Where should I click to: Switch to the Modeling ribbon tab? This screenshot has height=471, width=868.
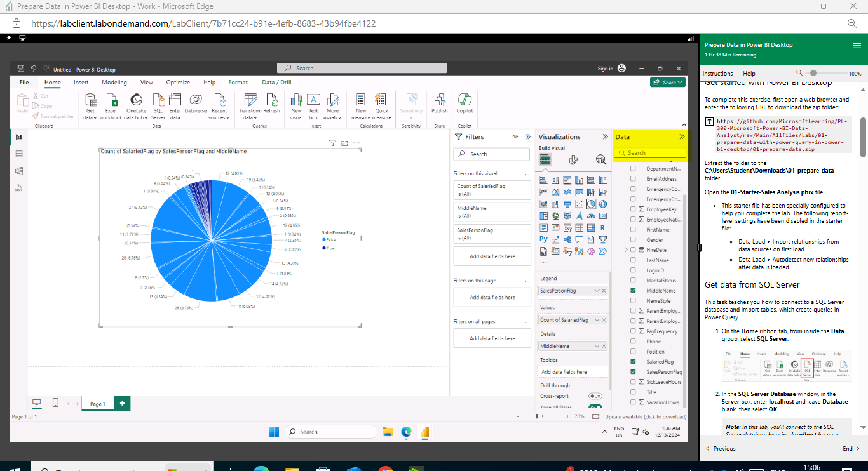114,82
